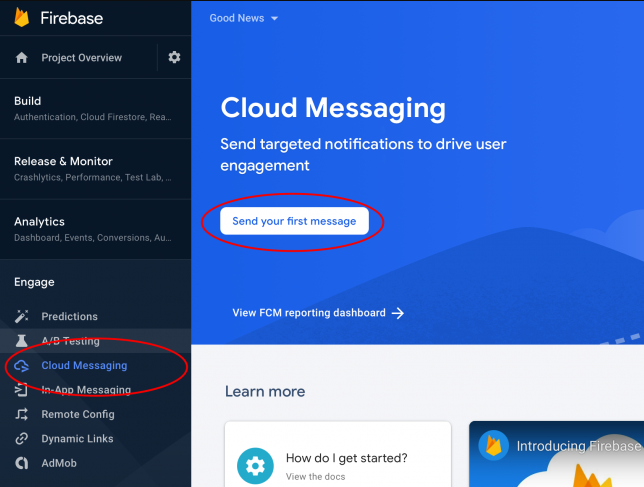Expand the Build section

[95, 108]
